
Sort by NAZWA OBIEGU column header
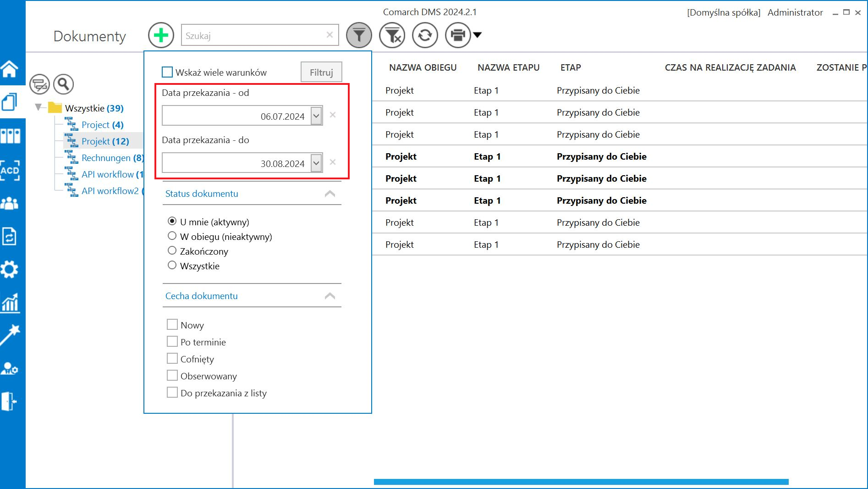point(423,67)
